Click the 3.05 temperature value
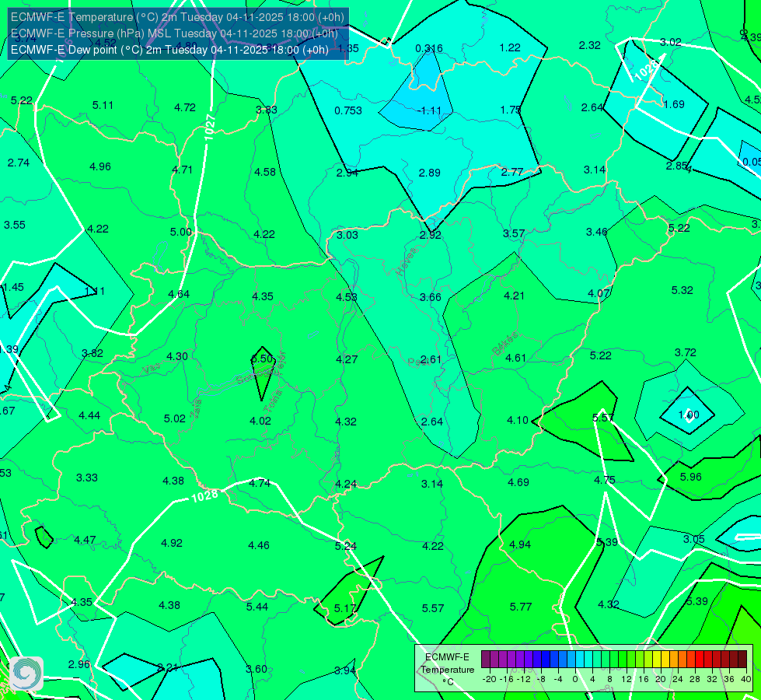 coord(694,539)
